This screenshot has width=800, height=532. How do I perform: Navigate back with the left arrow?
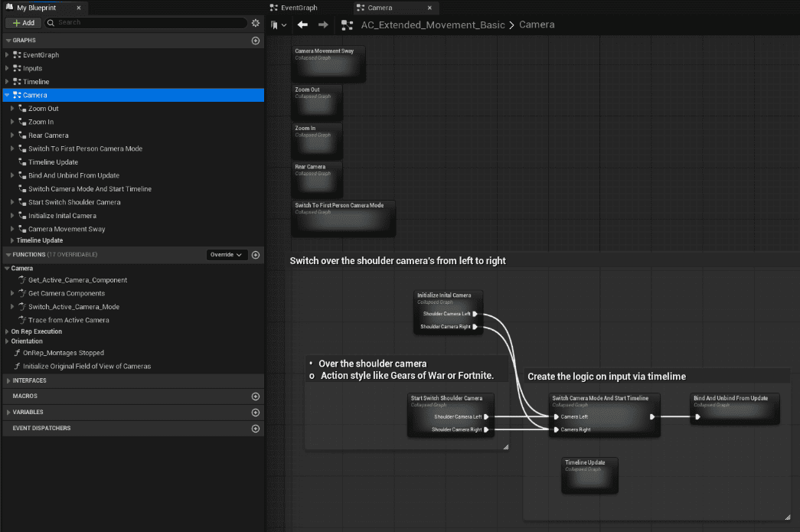coord(302,25)
